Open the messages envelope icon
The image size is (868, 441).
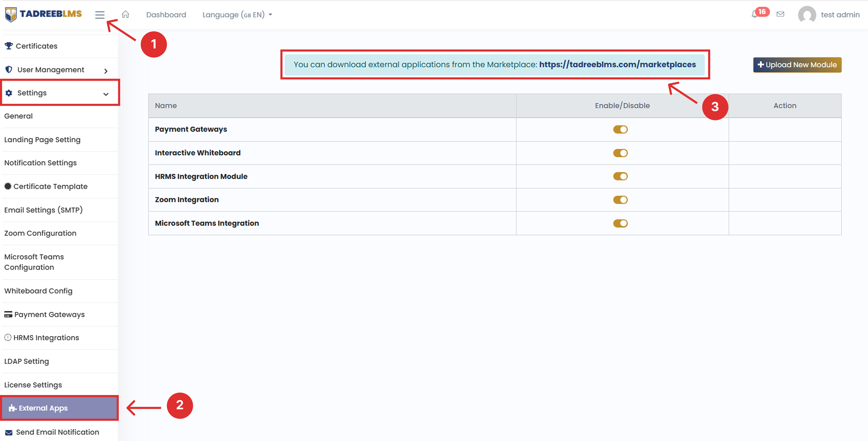click(780, 14)
